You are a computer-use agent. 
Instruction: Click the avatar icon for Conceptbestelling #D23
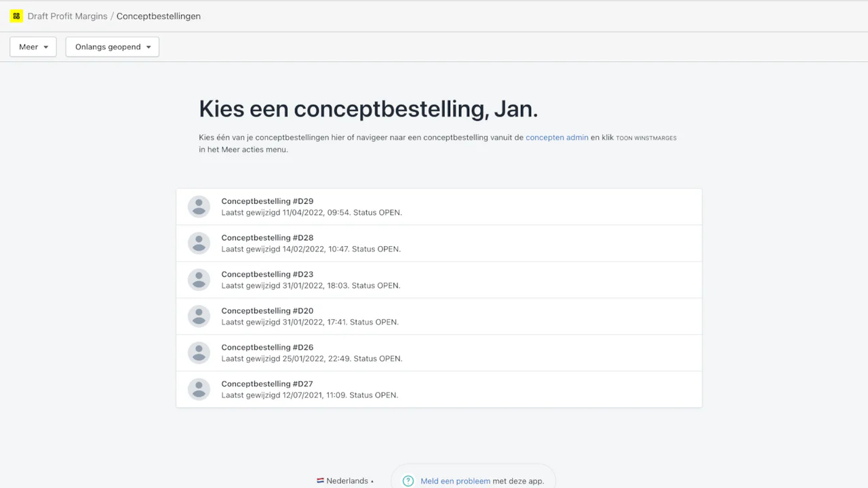[x=199, y=280]
